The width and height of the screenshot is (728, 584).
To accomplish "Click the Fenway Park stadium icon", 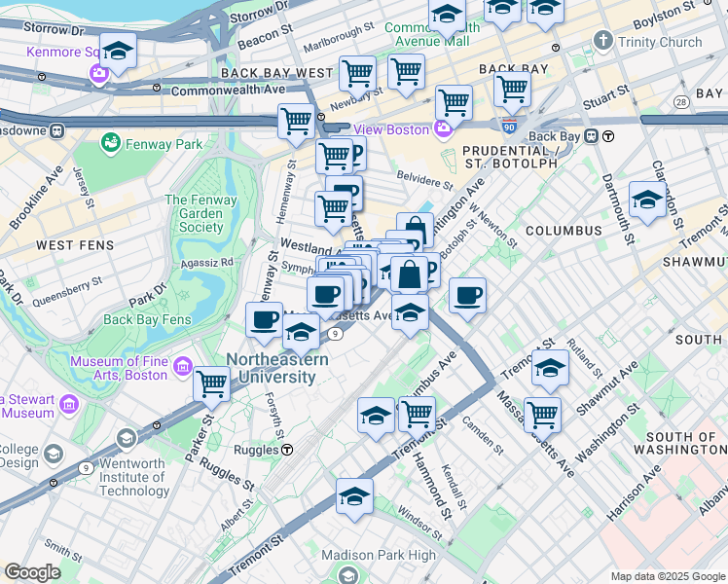I will pyautogui.click(x=111, y=144).
